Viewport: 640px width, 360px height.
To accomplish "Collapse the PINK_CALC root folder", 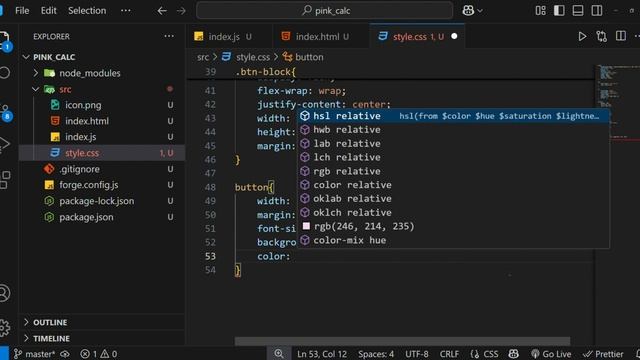I will [x=26, y=57].
